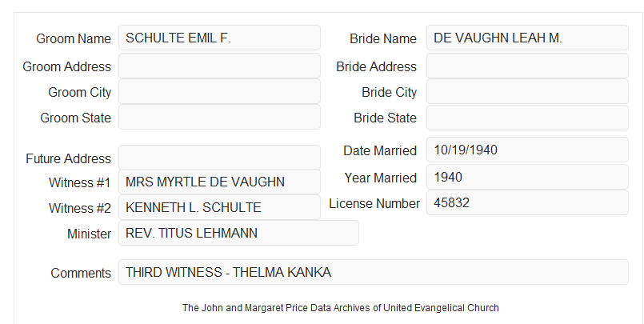Click the Bride Name label
Screen dimensions: 644x324
pyautogui.click(x=383, y=38)
